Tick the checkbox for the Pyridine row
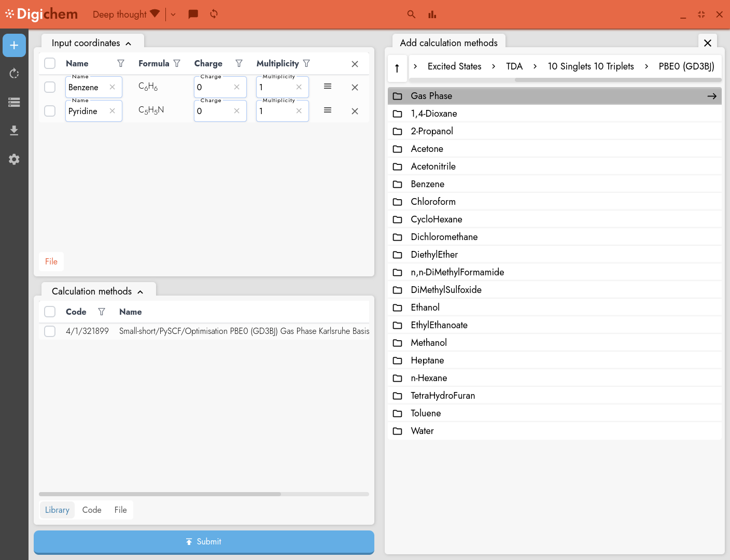 click(50, 111)
